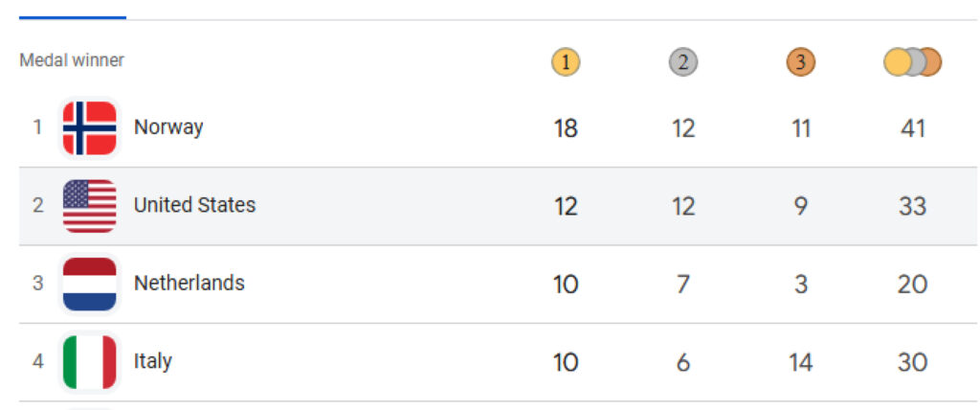Click Norway's gold medal count of 18
The height and width of the screenshot is (410, 980).
[x=566, y=127]
